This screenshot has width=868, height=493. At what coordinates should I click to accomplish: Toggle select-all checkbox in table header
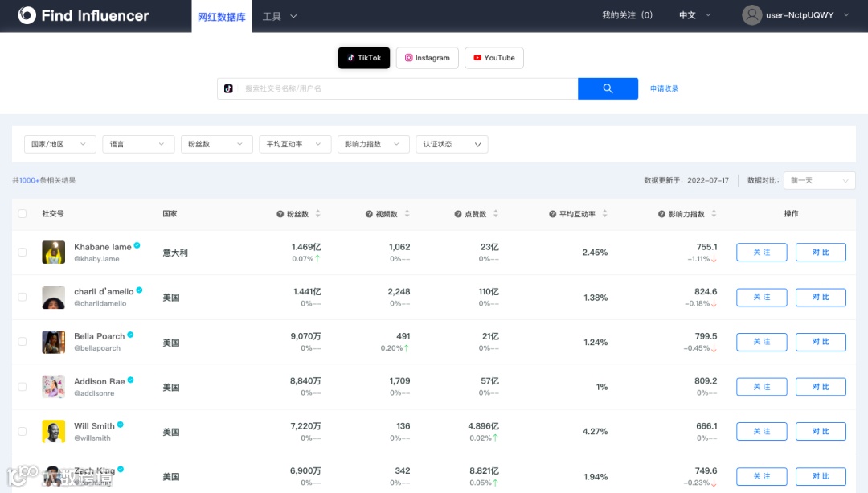point(23,214)
